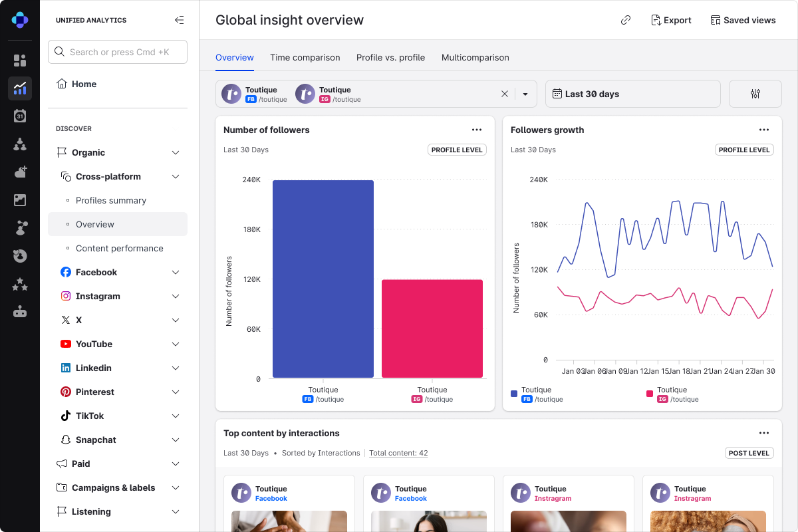Clear selected profiles with the X
This screenshot has width=798, height=532.
tap(505, 94)
